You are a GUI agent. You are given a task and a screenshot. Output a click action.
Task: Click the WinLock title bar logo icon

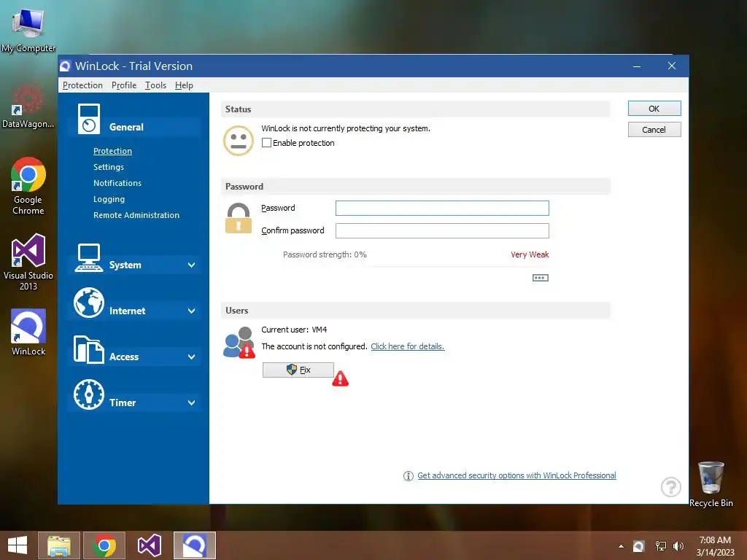pos(65,66)
